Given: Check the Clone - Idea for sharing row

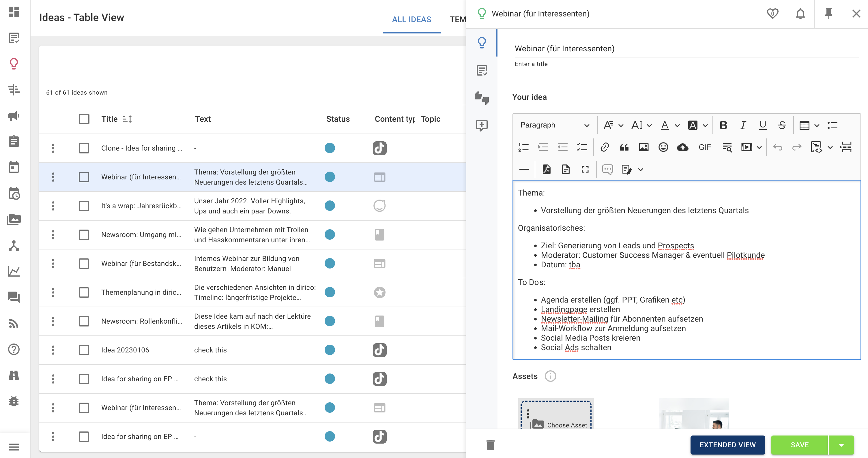Looking at the screenshot, I should pyautogui.click(x=84, y=148).
